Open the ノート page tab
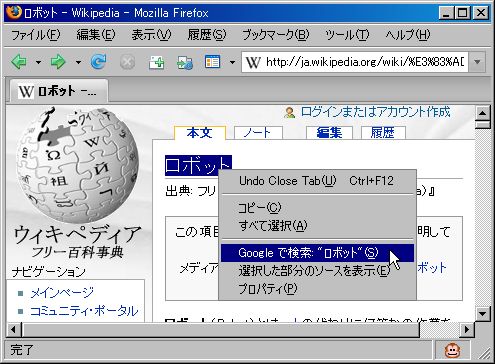The width and height of the screenshot is (495, 364). click(258, 133)
